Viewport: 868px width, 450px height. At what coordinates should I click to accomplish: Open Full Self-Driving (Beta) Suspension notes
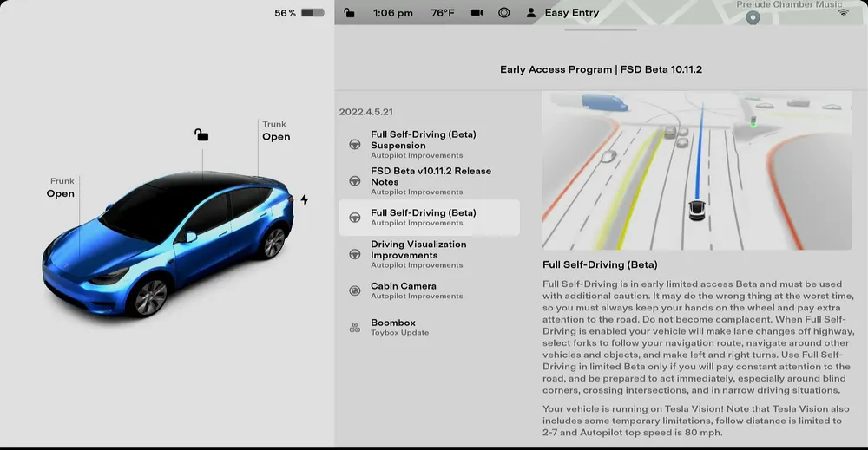point(429,144)
